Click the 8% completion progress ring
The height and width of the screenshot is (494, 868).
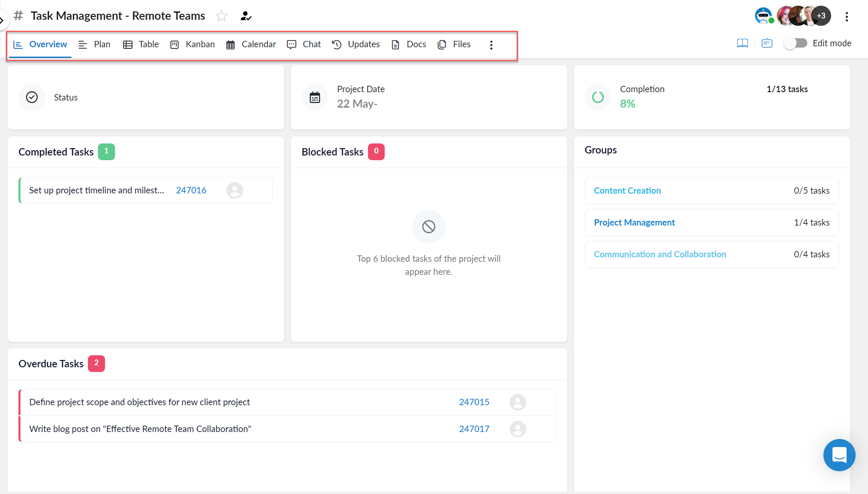tap(597, 97)
